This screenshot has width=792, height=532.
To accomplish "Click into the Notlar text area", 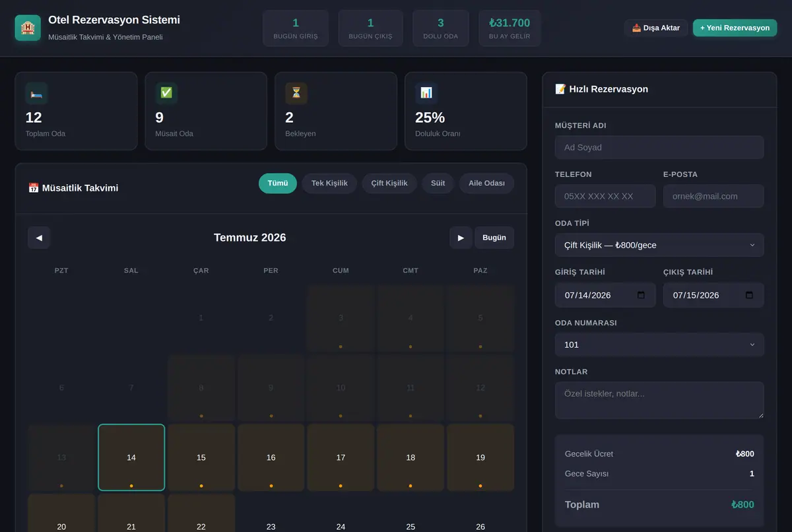I will point(659,400).
